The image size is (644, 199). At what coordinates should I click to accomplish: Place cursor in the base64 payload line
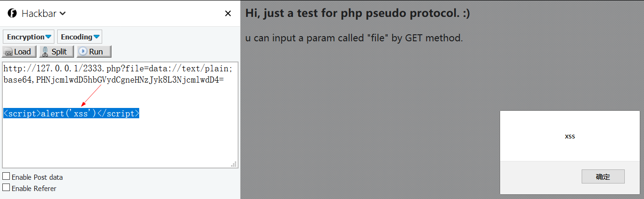click(x=113, y=80)
